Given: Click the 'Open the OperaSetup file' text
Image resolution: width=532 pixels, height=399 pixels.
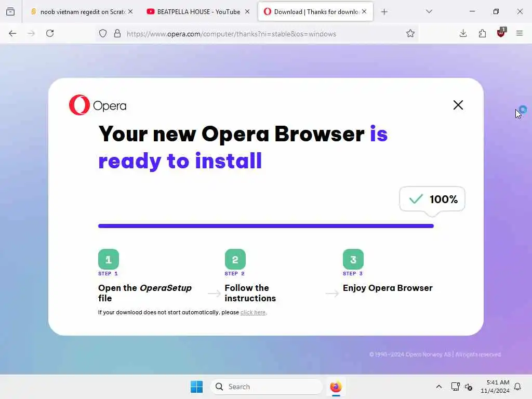Looking at the screenshot, I should click(145, 293).
